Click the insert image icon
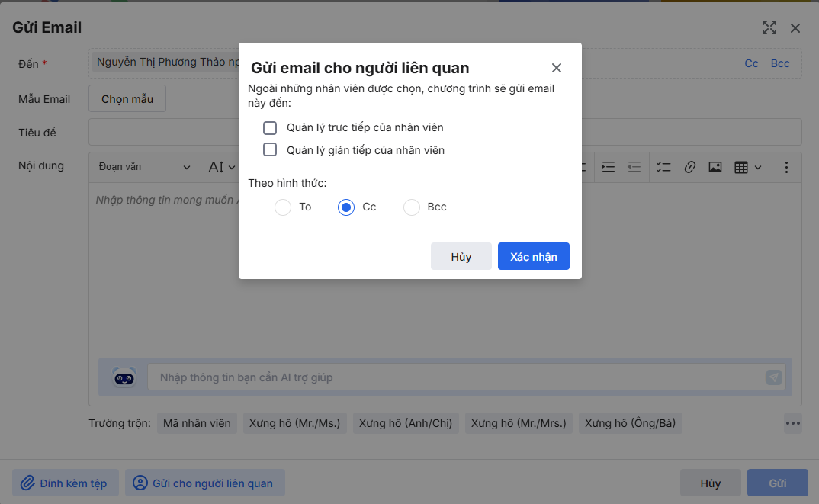Screen dimensions: 819x504 tap(715, 167)
